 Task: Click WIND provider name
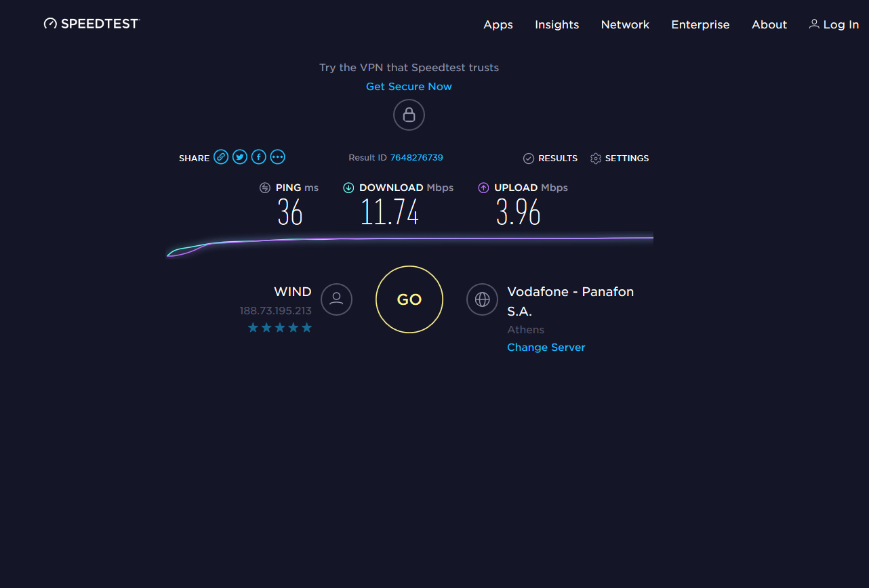(x=293, y=292)
